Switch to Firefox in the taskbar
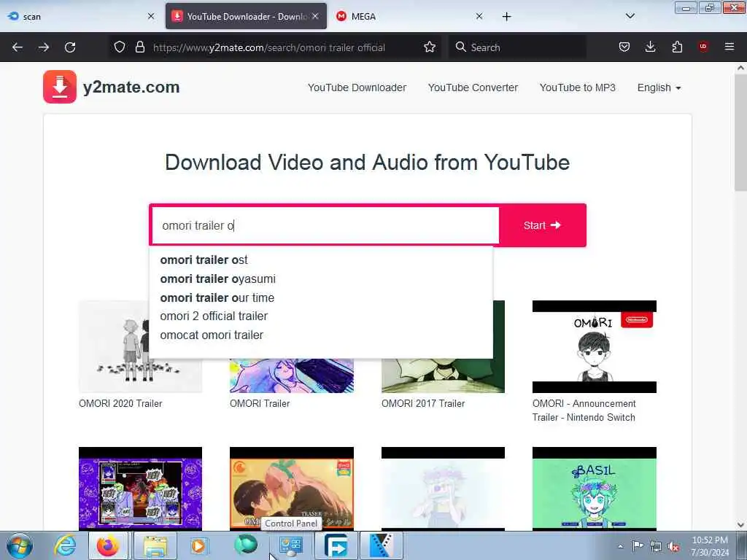This screenshot has width=747, height=560. pos(109,545)
